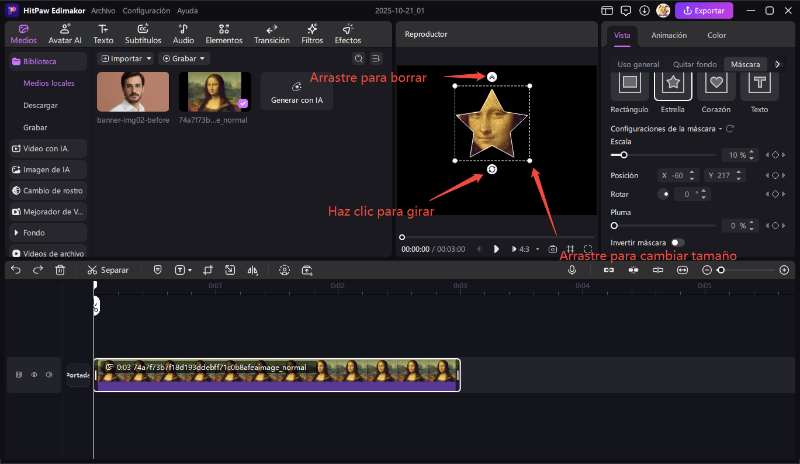The image size is (800, 464).
Task: Play the preview video
Action: point(496,249)
